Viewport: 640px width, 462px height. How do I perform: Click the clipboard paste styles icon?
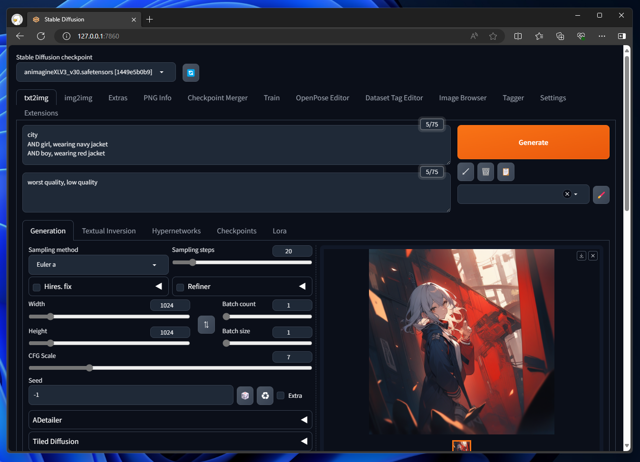click(x=506, y=172)
